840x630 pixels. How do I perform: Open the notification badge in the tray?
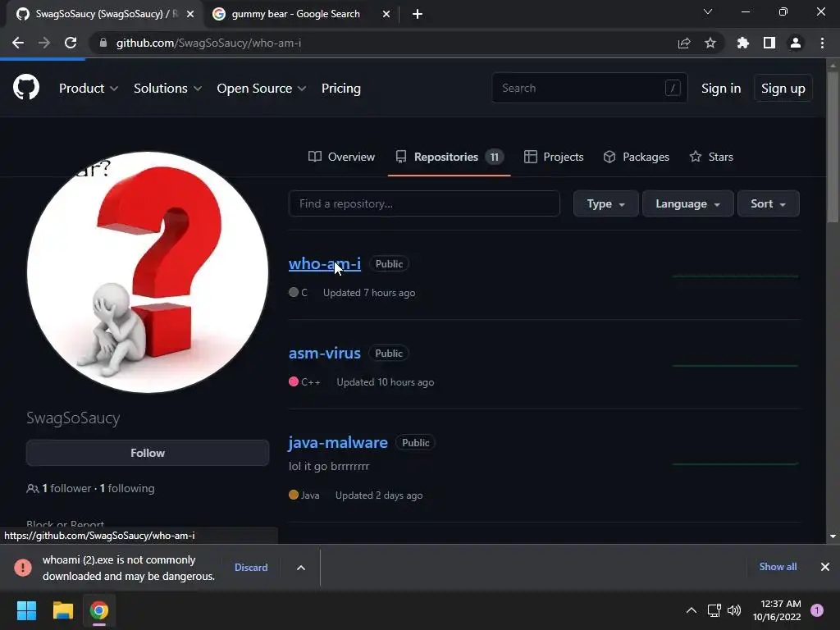(x=817, y=610)
